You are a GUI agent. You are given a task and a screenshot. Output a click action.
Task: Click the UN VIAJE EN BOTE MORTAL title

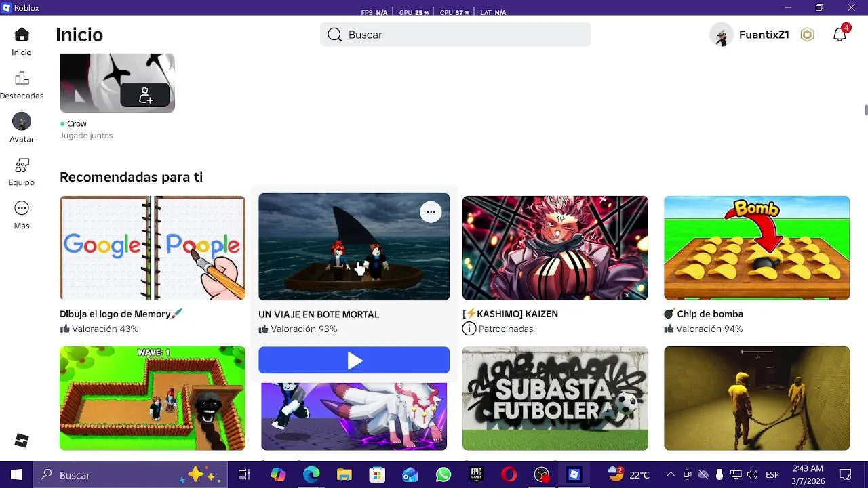click(x=319, y=314)
